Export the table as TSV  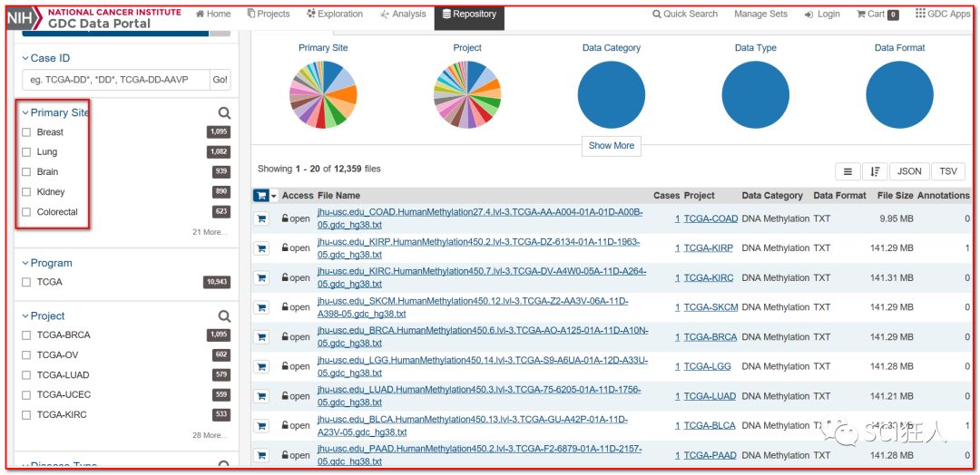click(x=948, y=171)
